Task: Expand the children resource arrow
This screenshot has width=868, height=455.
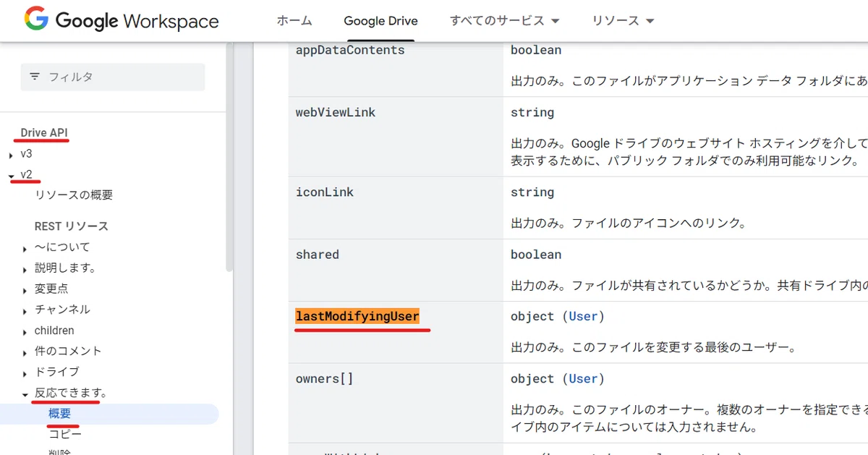Action: tap(25, 332)
